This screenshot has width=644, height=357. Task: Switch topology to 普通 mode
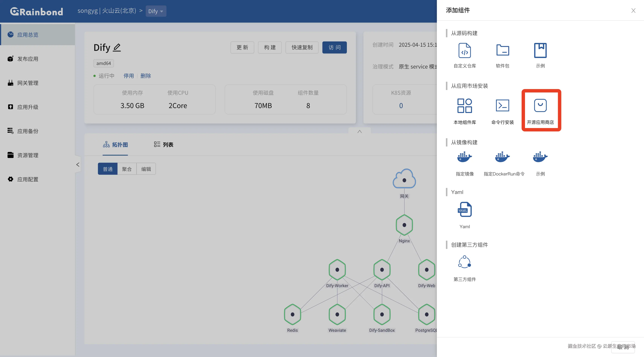pyautogui.click(x=108, y=169)
